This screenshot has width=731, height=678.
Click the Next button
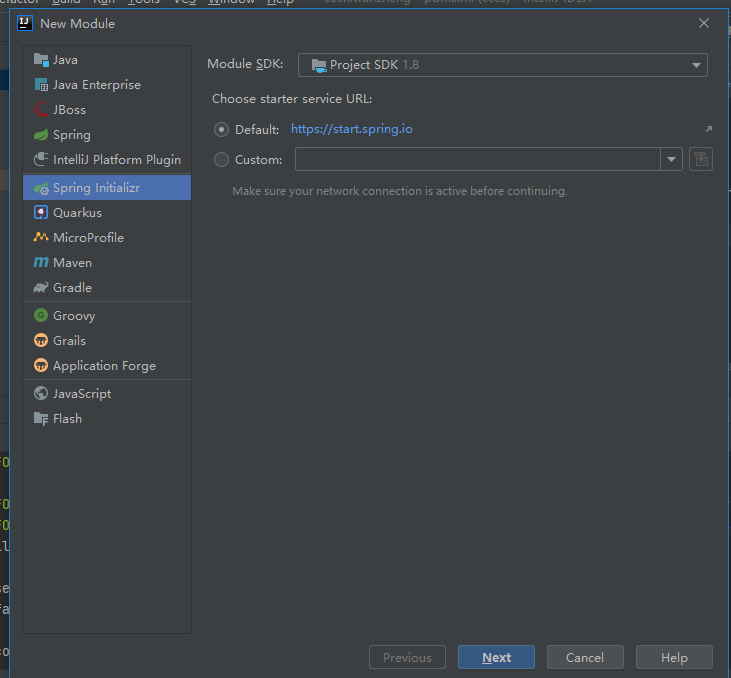[x=496, y=657]
